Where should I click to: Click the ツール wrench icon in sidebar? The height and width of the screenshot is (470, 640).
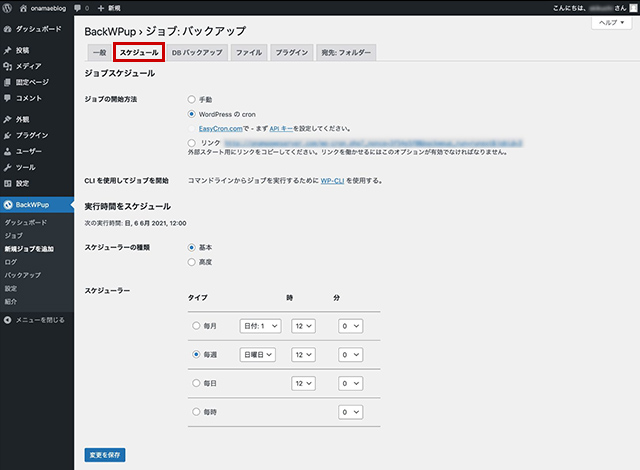[x=7, y=168]
